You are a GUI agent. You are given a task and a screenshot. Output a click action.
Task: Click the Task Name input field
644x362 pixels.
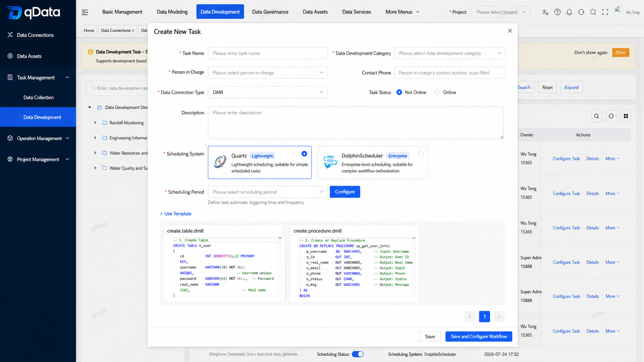click(x=268, y=53)
